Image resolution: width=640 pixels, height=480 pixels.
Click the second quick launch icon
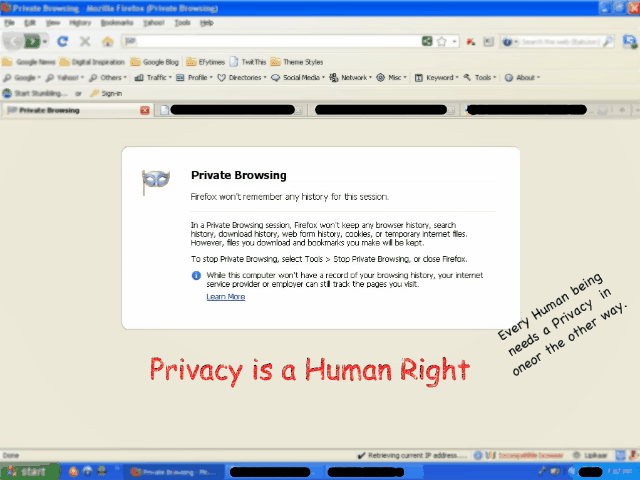[x=87, y=472]
